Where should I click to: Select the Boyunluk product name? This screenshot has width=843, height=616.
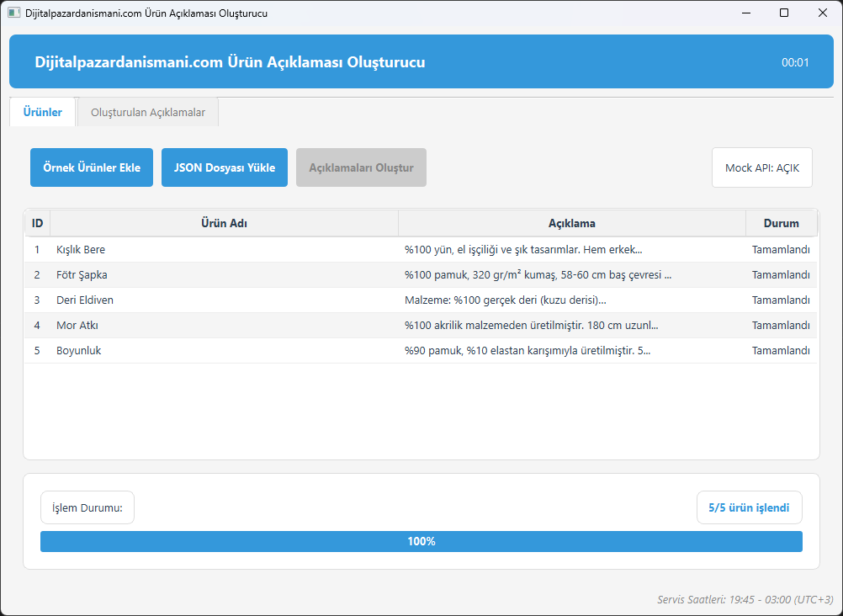pyautogui.click(x=78, y=351)
